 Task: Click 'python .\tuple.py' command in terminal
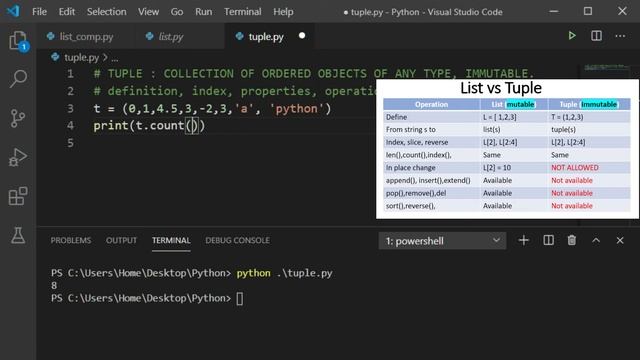[x=284, y=273]
